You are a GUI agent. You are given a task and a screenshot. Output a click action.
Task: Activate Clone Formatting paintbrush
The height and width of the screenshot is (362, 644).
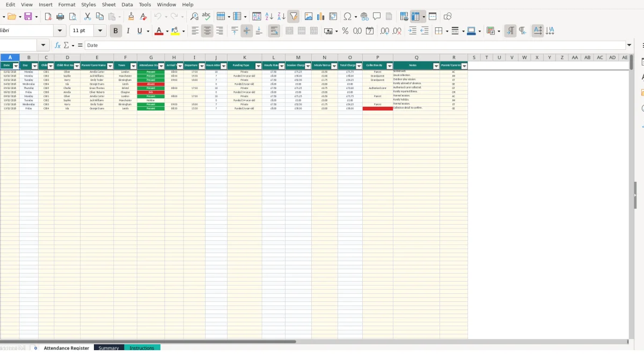coord(131,17)
